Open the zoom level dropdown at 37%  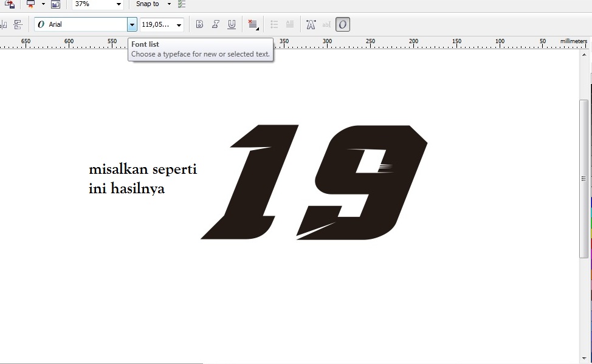[x=118, y=4]
